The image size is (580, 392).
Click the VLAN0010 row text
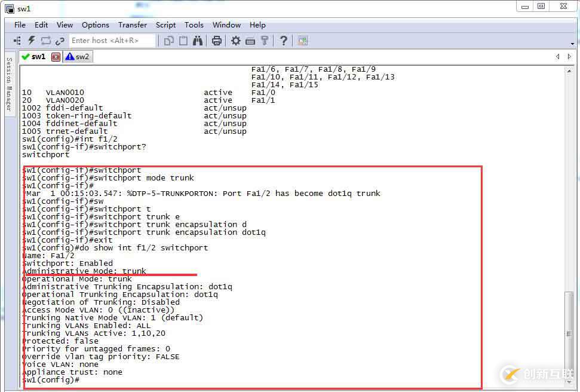pos(65,93)
